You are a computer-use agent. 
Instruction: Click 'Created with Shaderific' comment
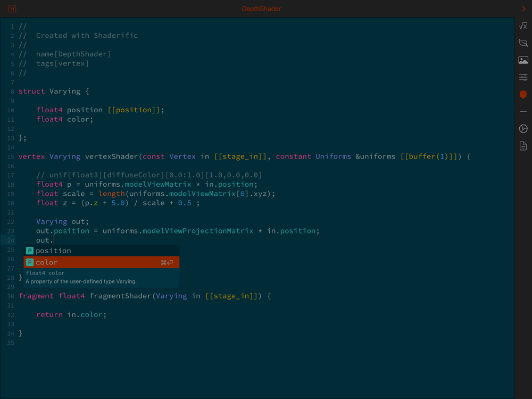[87, 35]
